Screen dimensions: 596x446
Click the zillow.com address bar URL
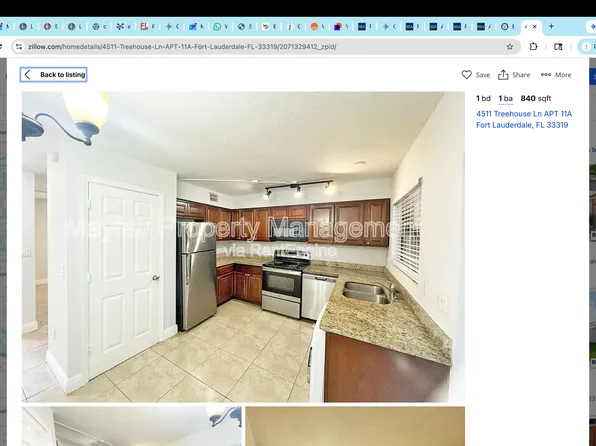[182, 47]
